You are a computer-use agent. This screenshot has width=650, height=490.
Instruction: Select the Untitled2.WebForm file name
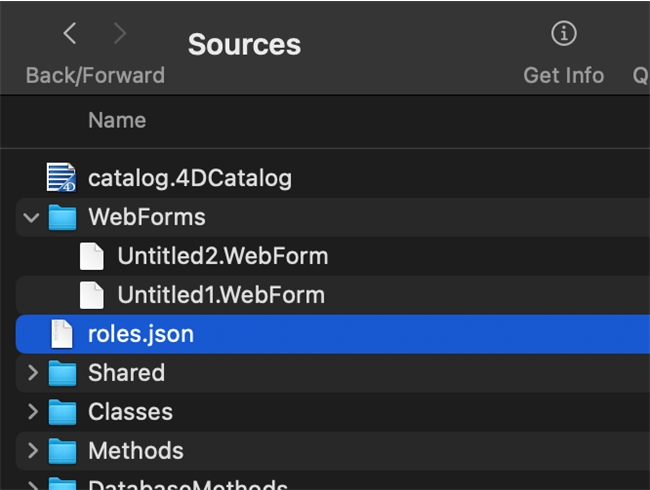[x=222, y=256]
